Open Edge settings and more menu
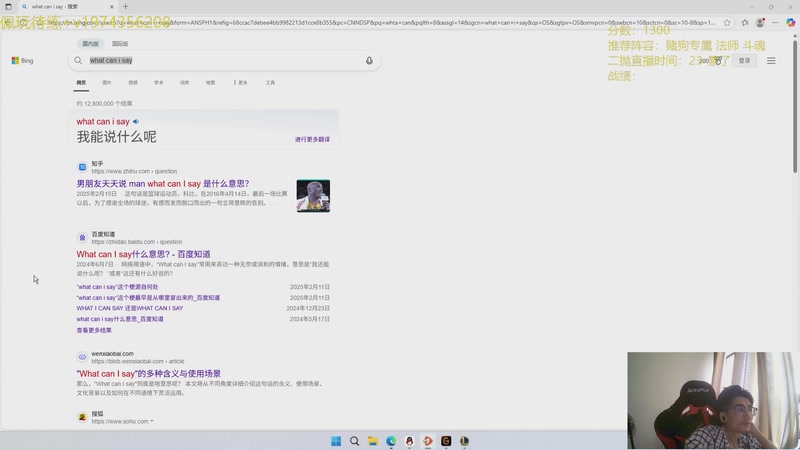The height and width of the screenshot is (450, 800). click(775, 22)
